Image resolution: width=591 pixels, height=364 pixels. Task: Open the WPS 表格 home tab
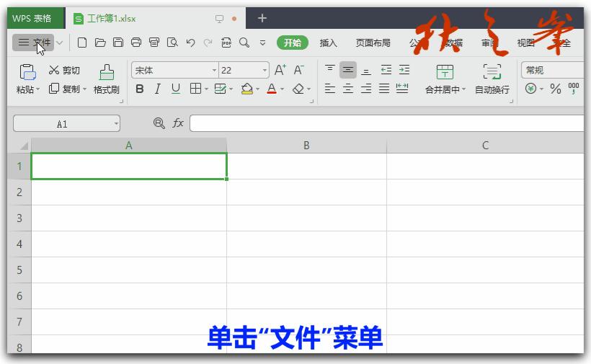[x=32, y=19]
